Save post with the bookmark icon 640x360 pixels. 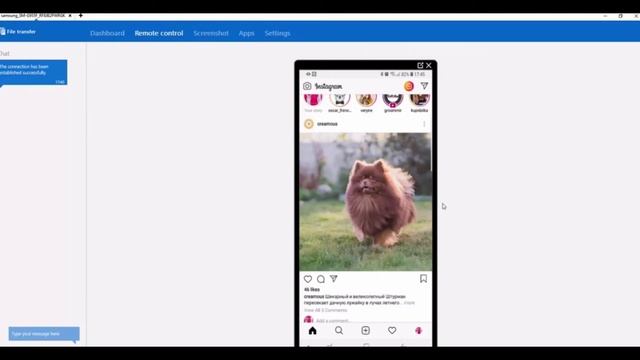pos(423,278)
